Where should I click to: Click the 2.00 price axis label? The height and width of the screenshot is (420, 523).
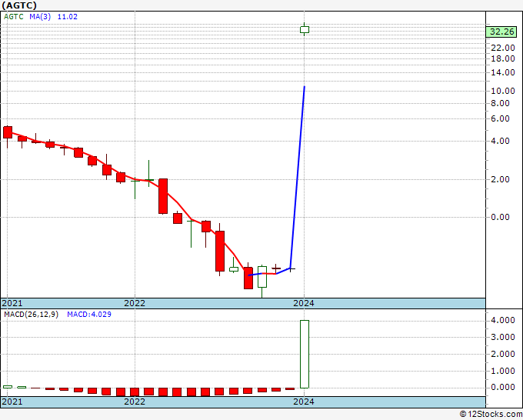(x=501, y=179)
